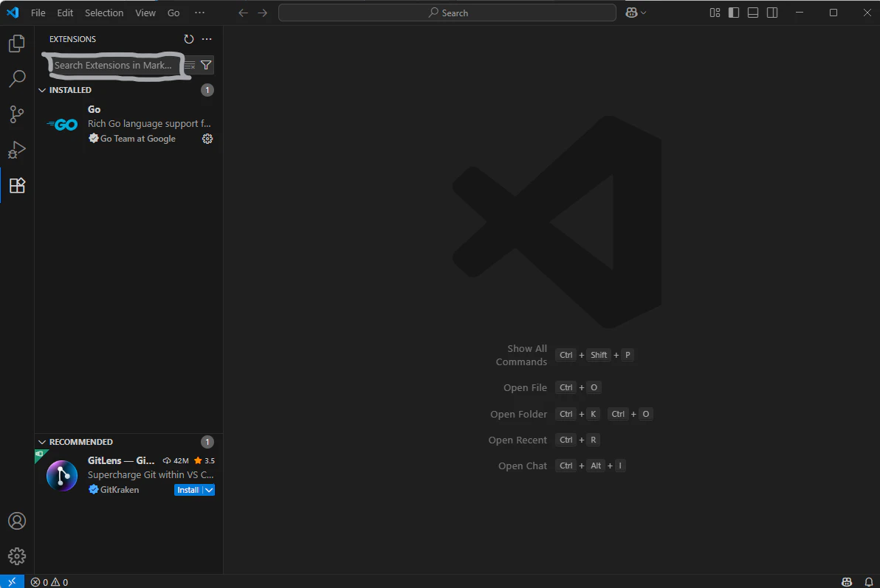Click Open Folder label
The height and width of the screenshot is (588, 880).
(518, 414)
